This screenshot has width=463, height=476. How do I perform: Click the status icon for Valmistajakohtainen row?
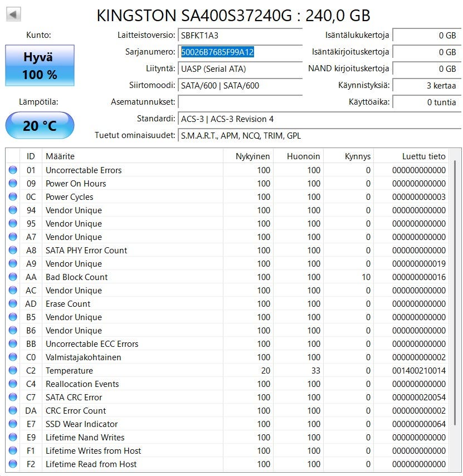click(x=13, y=357)
